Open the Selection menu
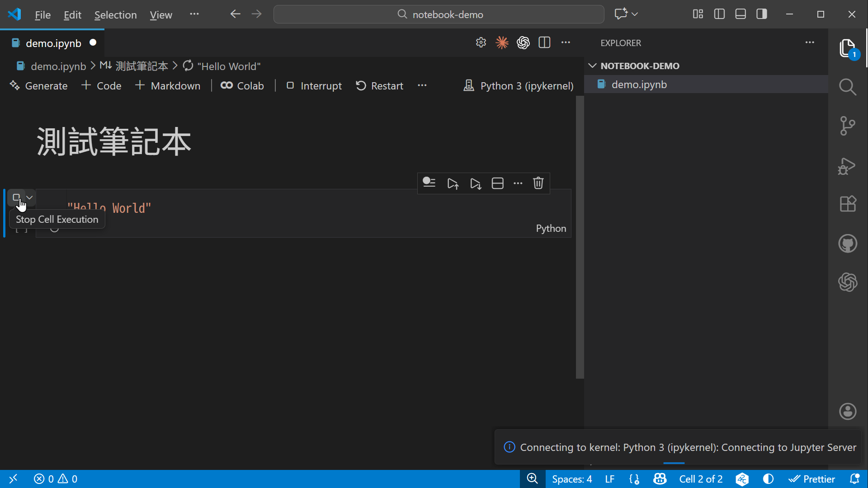This screenshot has height=488, width=868. 115,14
